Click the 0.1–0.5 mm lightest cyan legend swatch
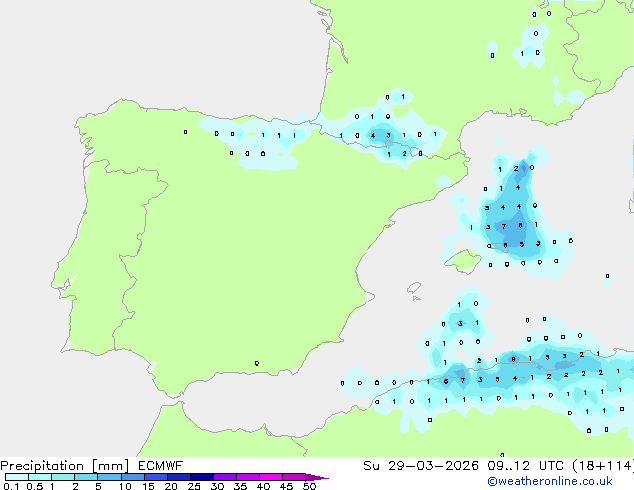The width and height of the screenshot is (634, 490). (x=17, y=477)
